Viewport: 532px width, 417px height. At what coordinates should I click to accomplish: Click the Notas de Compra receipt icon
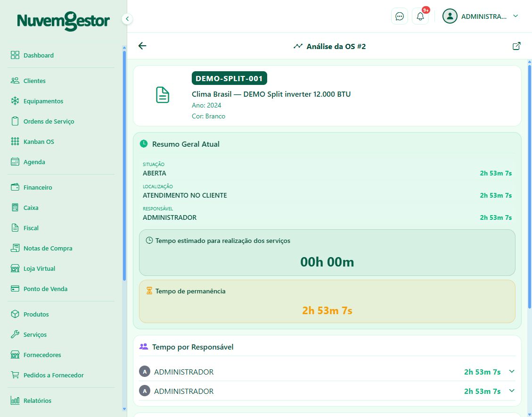(15, 248)
